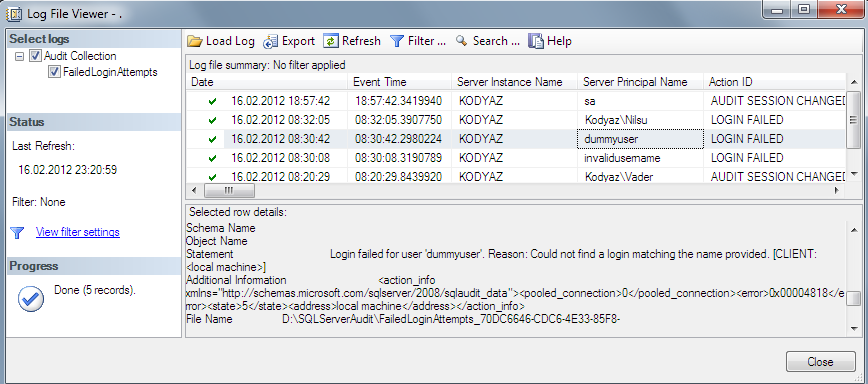The image size is (868, 384).
Task: Click the green Refresh icon
Action: (330, 41)
